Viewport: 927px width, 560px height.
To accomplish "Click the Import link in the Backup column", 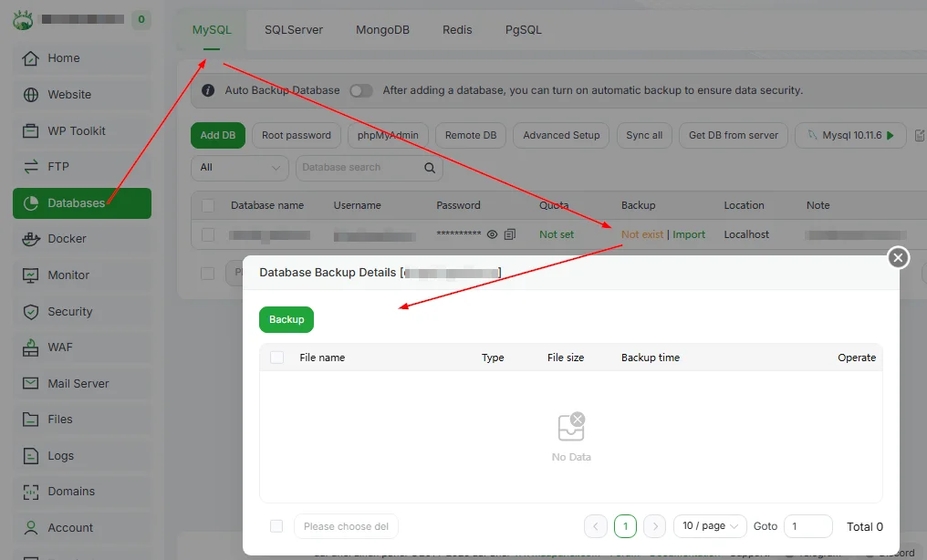I will pyautogui.click(x=689, y=234).
